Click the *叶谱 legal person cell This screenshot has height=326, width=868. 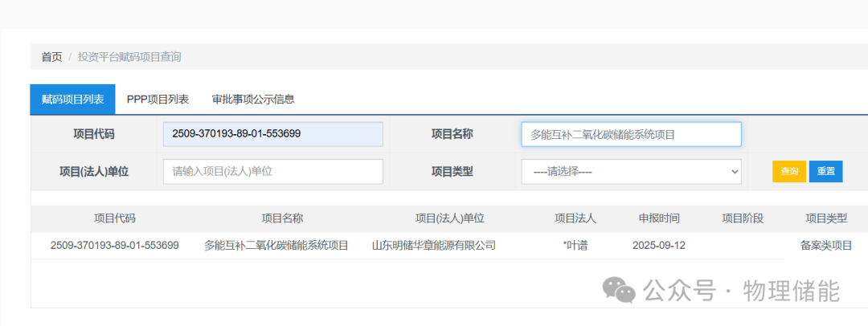click(x=575, y=245)
